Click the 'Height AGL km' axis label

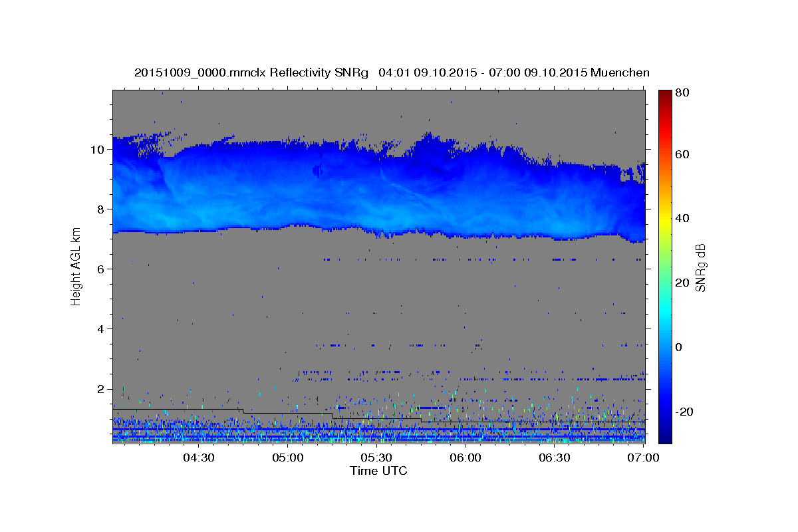point(76,268)
